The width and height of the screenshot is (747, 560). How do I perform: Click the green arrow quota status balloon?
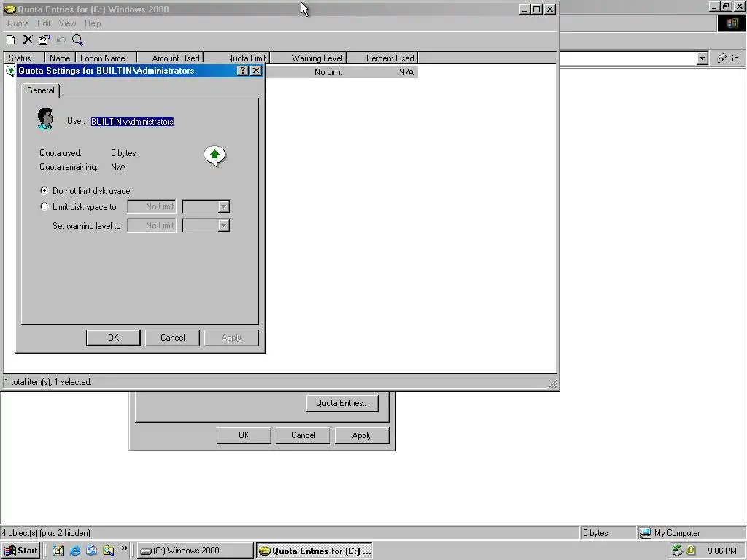click(214, 156)
